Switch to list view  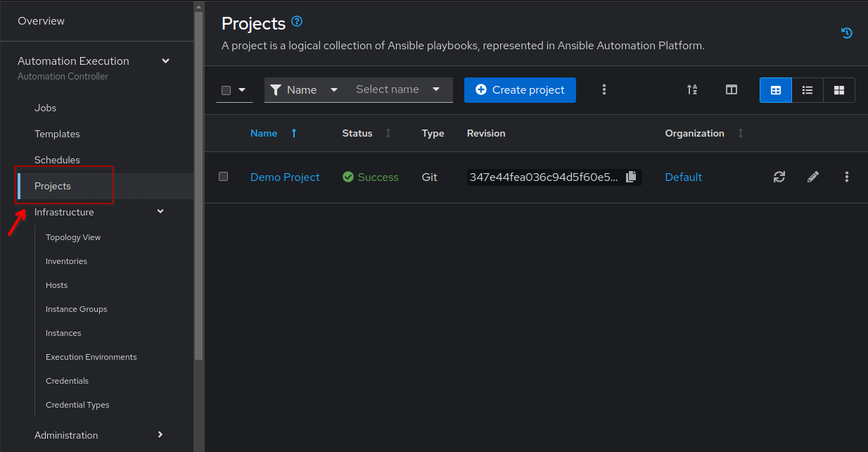click(808, 90)
